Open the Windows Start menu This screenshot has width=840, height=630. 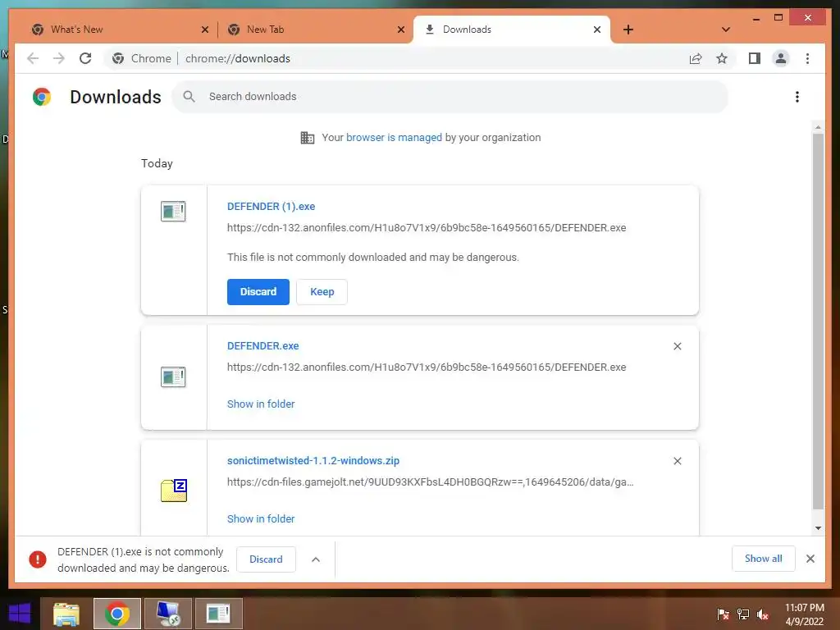(20, 614)
